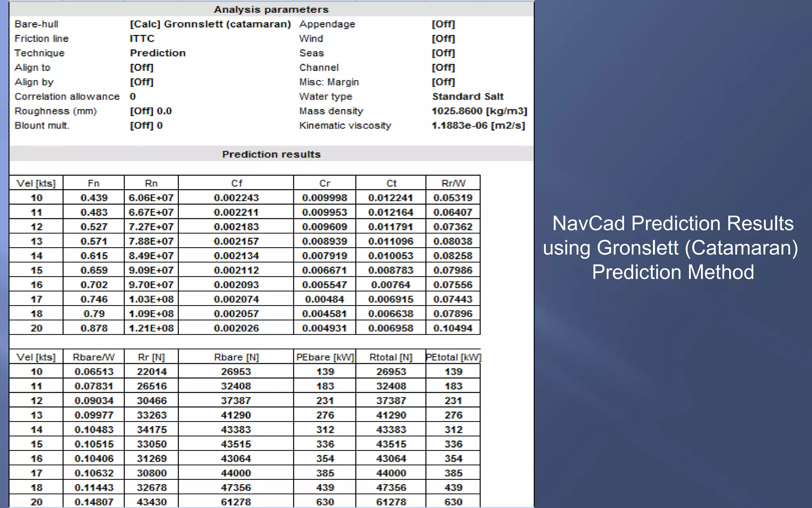Screen dimensions: 812x508
Task: Click the 'Fn' column header
Action: coord(94,183)
